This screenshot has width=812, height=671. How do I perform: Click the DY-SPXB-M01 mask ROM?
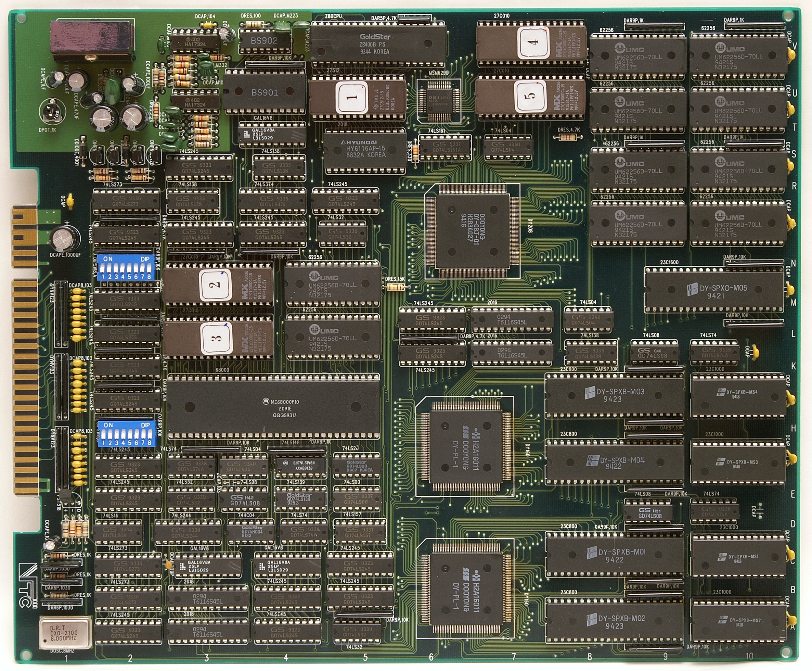click(x=615, y=555)
